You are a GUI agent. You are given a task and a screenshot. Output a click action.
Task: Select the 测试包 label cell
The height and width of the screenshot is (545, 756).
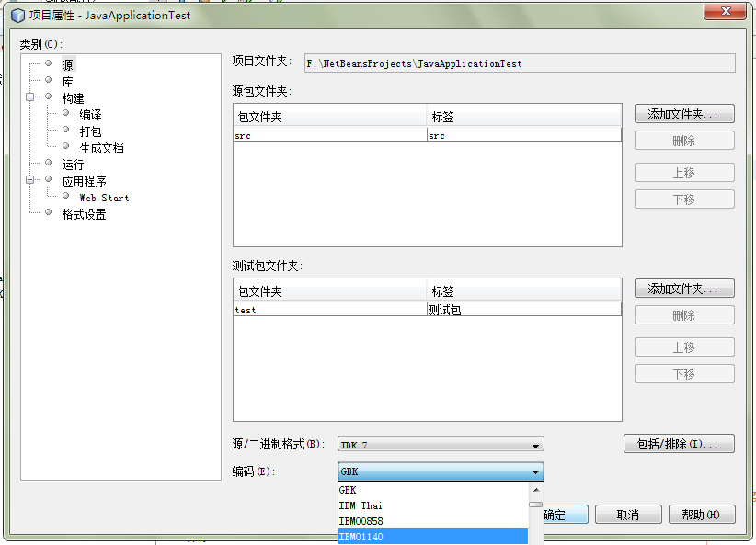[x=524, y=310]
